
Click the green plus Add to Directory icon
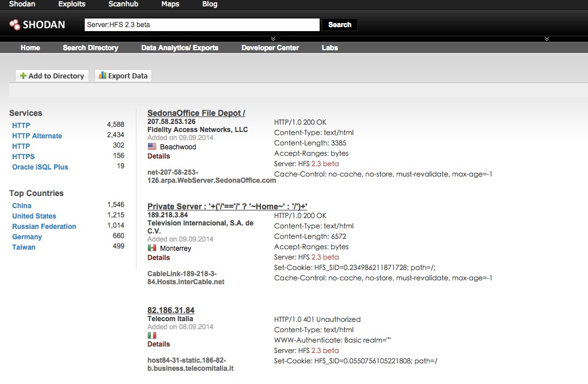point(23,76)
